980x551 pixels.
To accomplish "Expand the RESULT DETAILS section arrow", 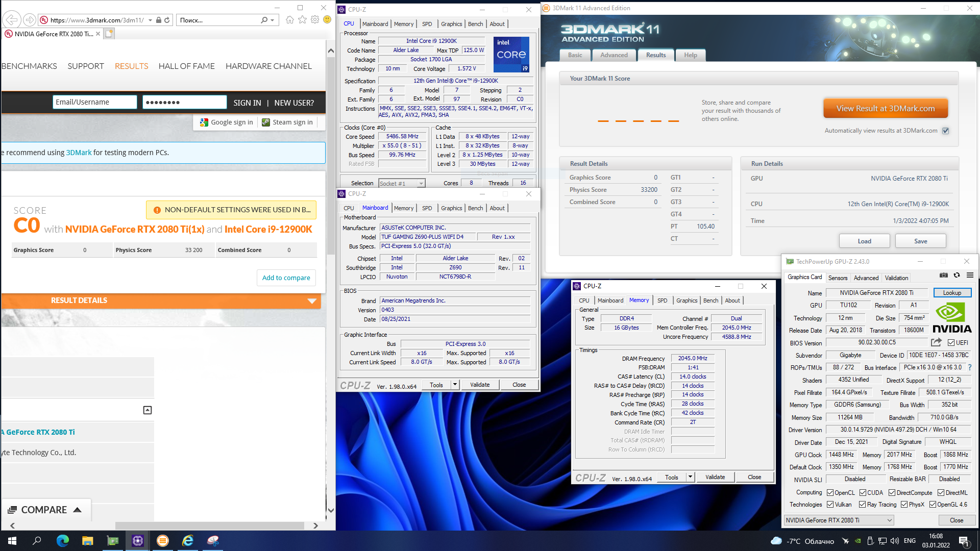I will click(x=312, y=301).
